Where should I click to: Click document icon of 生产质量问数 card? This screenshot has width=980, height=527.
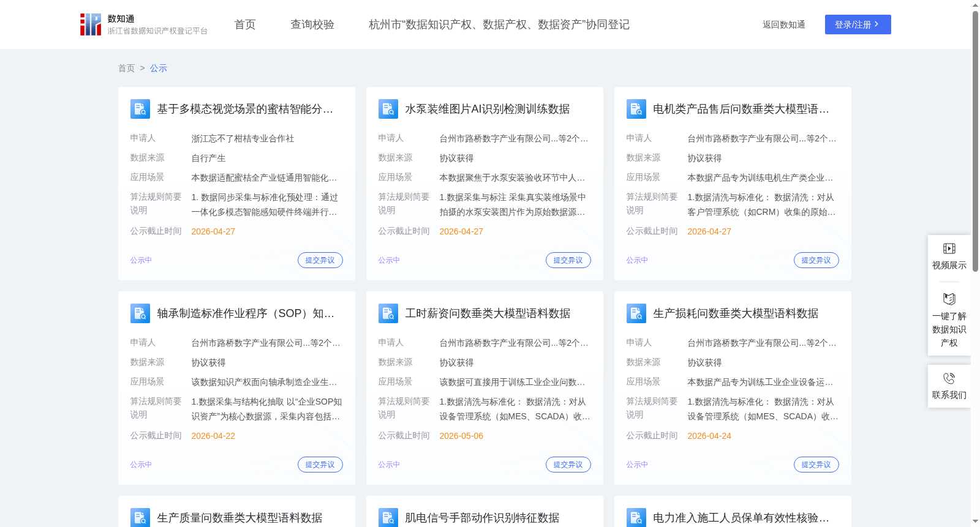(x=140, y=518)
